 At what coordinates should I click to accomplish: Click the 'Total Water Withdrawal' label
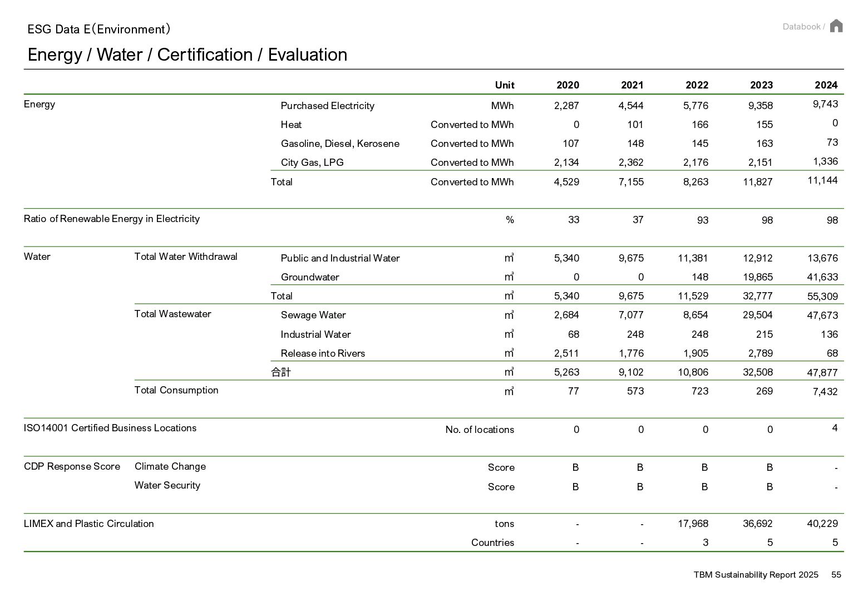pyautogui.click(x=186, y=257)
